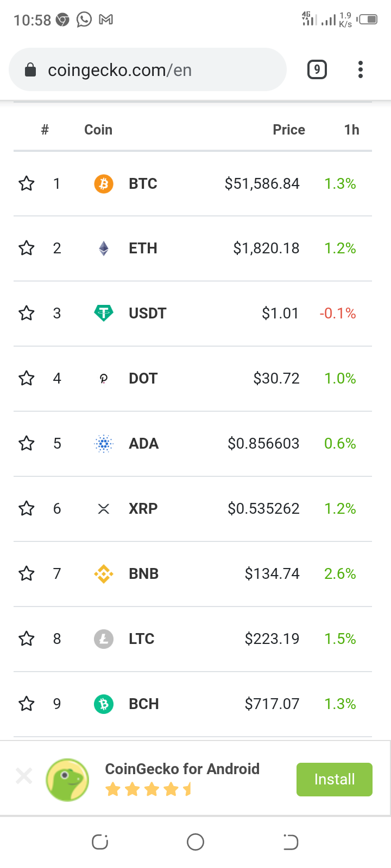The height and width of the screenshot is (868, 391).
Task: Toggle favorite star for BNB
Action: coord(27,573)
